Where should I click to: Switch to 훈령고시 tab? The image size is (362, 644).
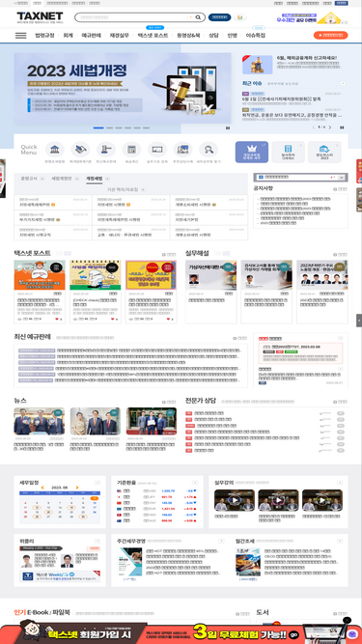click(29, 179)
